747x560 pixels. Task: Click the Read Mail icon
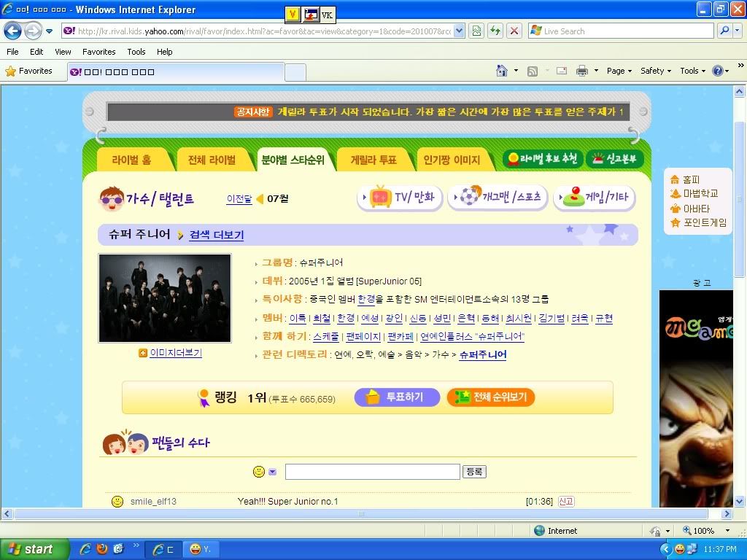(562, 71)
